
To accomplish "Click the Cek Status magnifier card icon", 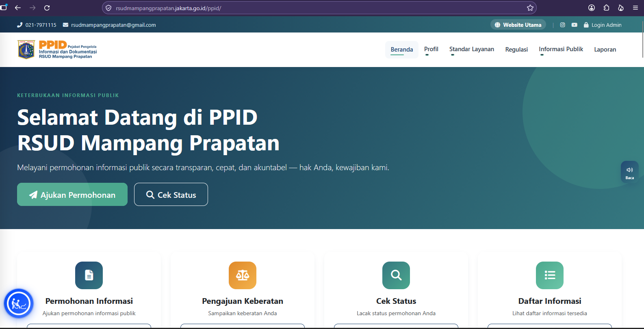I will (x=396, y=275).
